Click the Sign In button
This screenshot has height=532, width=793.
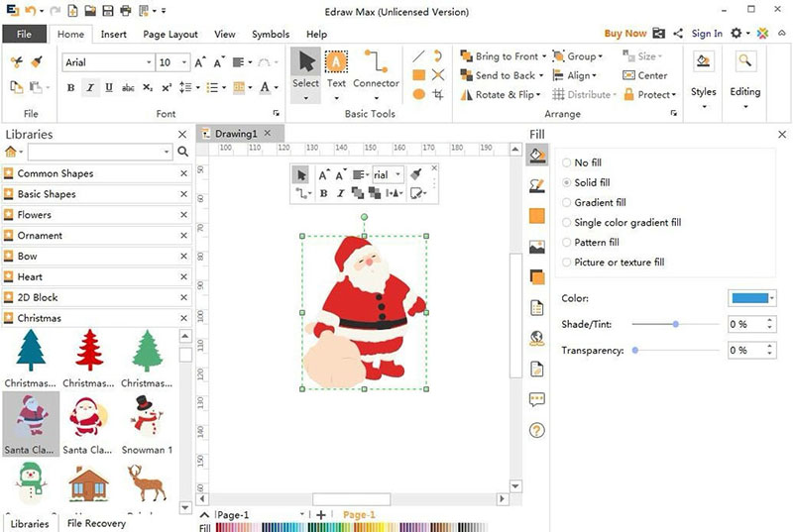pyautogui.click(x=707, y=34)
